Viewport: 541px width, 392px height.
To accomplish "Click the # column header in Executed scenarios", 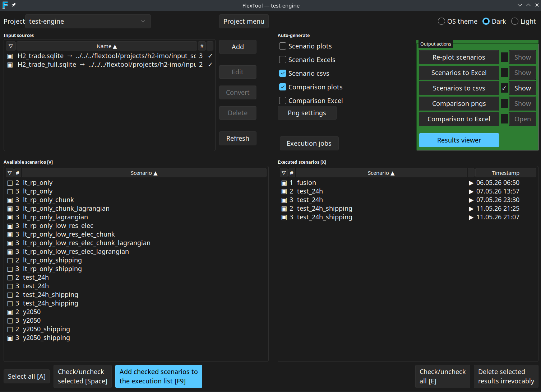I will coord(291,173).
